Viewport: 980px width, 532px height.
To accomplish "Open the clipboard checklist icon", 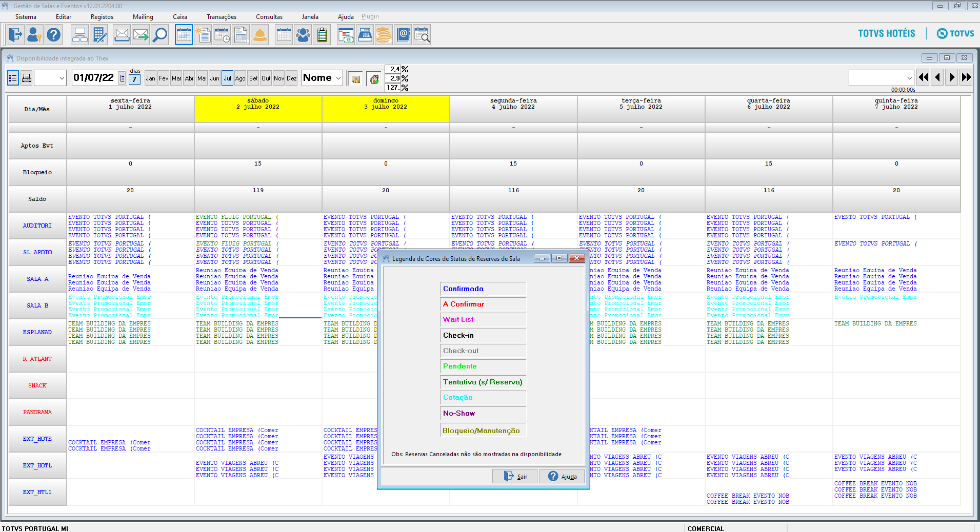I will tap(322, 35).
